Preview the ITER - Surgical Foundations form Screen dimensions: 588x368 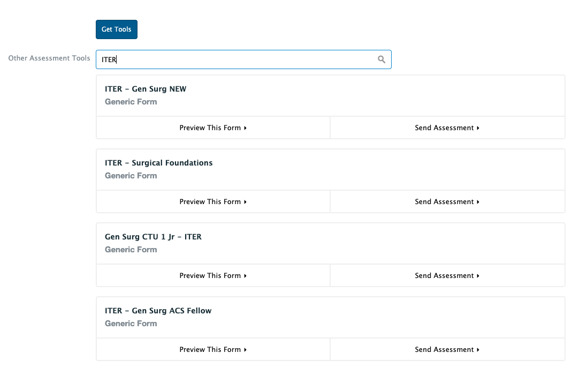[213, 201]
